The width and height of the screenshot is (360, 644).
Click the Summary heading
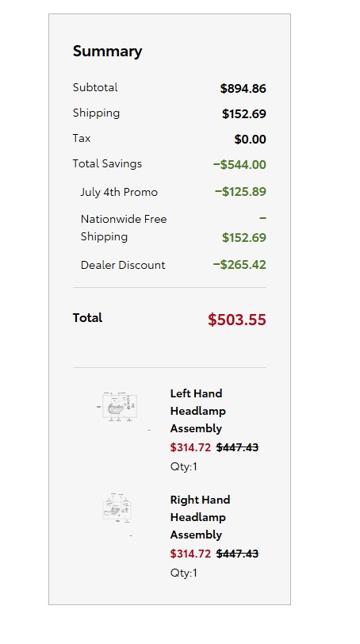tap(107, 52)
